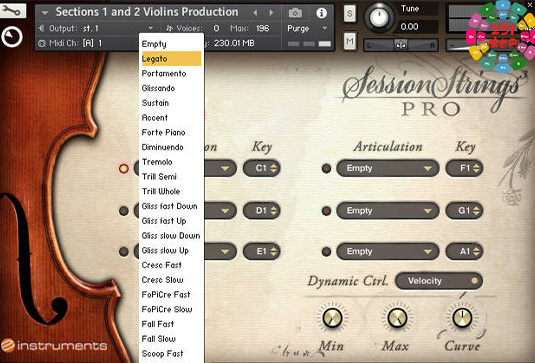This screenshot has width=535, height=363.
Task: Click the camera snapshot icon
Action: coord(295,13)
